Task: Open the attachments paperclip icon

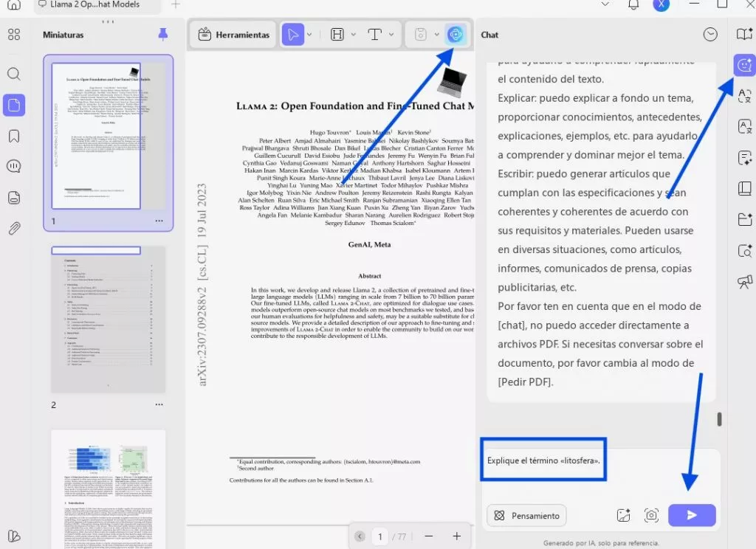Action: (14, 228)
